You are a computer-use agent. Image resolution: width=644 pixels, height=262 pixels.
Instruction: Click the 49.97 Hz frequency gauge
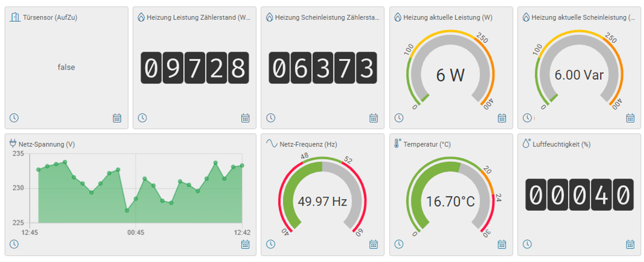tap(322, 201)
